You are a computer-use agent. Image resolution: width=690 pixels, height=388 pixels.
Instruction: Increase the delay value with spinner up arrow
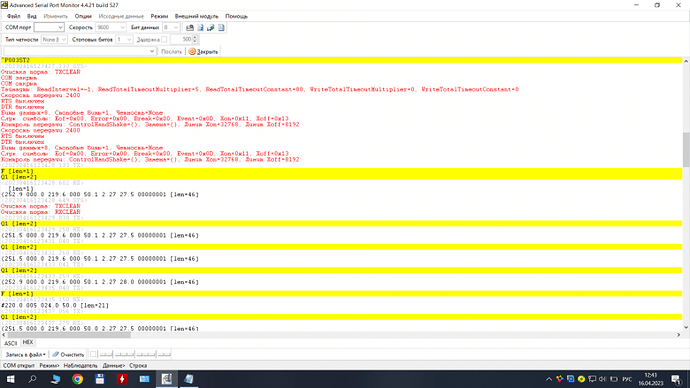point(195,37)
